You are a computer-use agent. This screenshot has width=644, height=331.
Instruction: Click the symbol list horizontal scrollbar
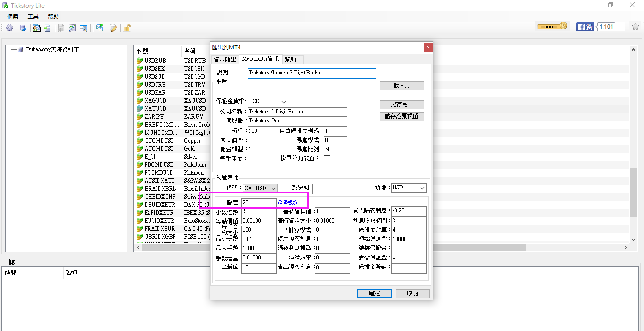pos(382,247)
